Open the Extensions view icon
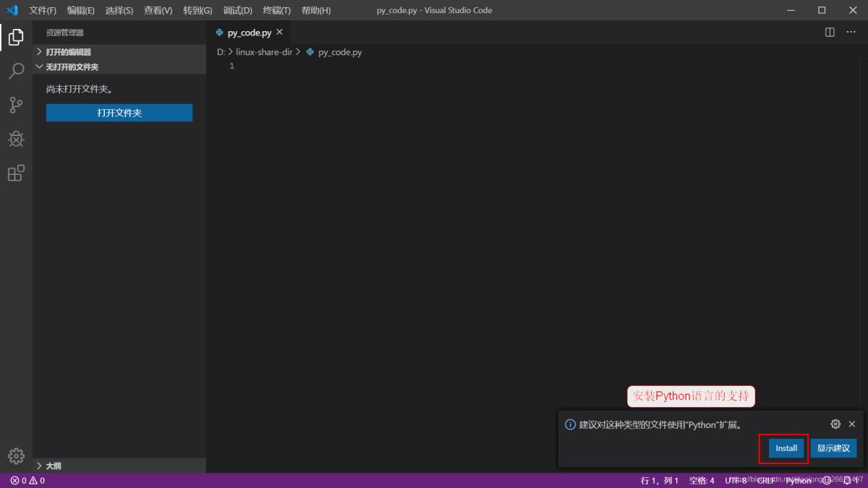Screen dimensions: 868x488 [15, 173]
